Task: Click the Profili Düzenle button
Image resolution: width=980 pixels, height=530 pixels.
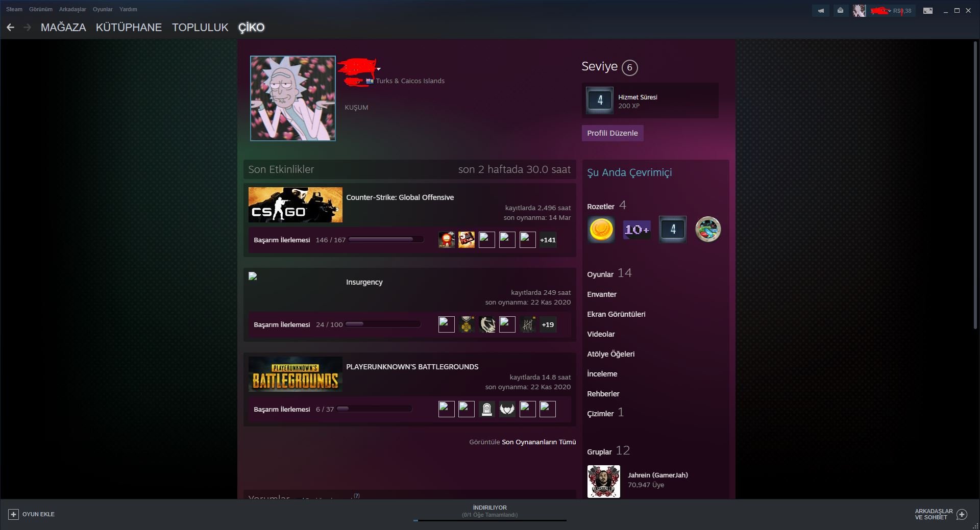Action: click(x=612, y=133)
